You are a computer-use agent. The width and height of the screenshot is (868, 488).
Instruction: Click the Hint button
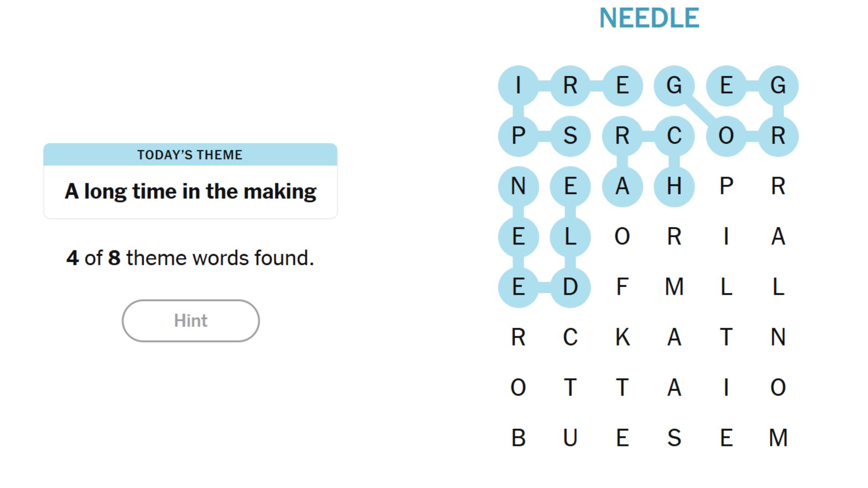(x=190, y=321)
